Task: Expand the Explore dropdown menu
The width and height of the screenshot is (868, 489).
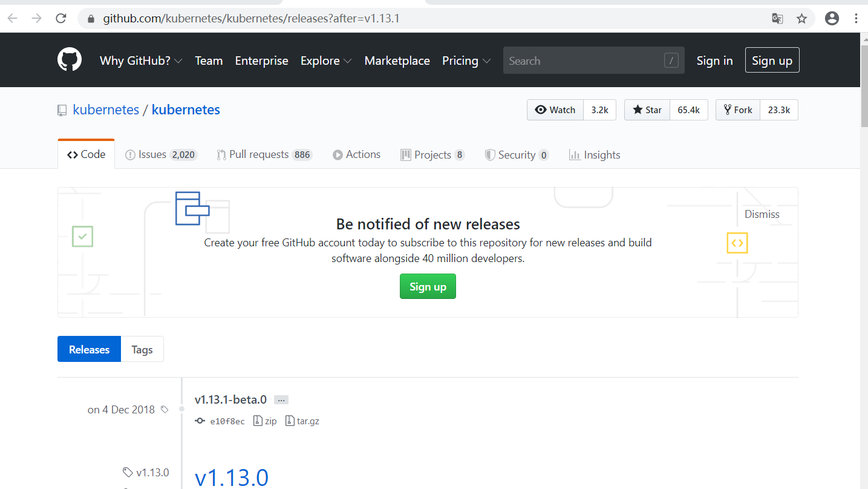Action: click(326, 61)
